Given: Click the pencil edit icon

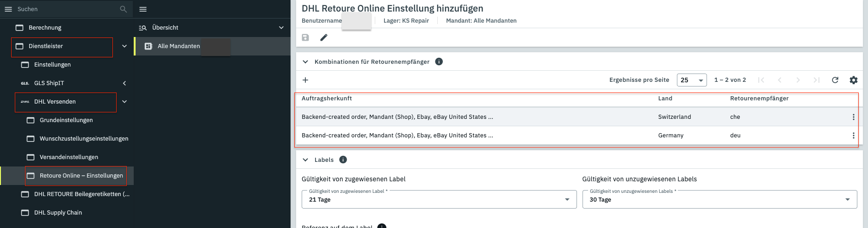Looking at the screenshot, I should [x=324, y=37].
